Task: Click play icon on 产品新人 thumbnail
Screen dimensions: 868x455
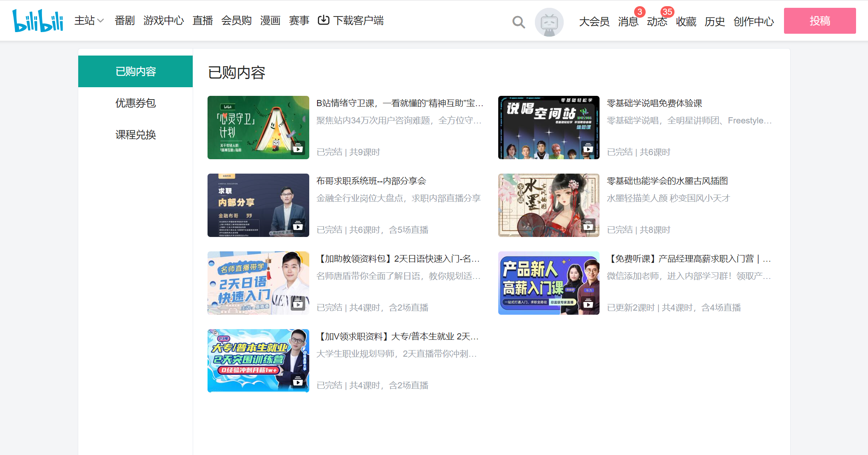Action: tap(588, 304)
